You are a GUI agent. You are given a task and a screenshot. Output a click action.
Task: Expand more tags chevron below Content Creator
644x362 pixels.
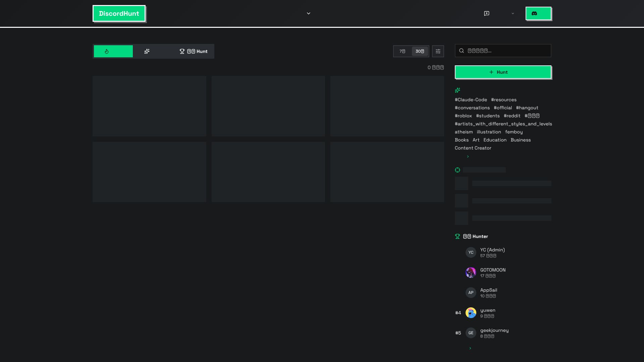point(468,157)
